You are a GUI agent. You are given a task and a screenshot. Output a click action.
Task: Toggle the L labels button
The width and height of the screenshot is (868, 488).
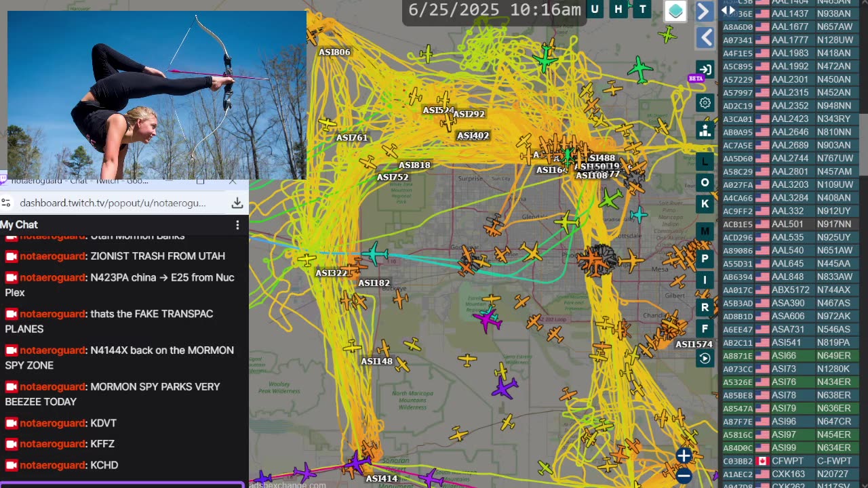coord(705,161)
